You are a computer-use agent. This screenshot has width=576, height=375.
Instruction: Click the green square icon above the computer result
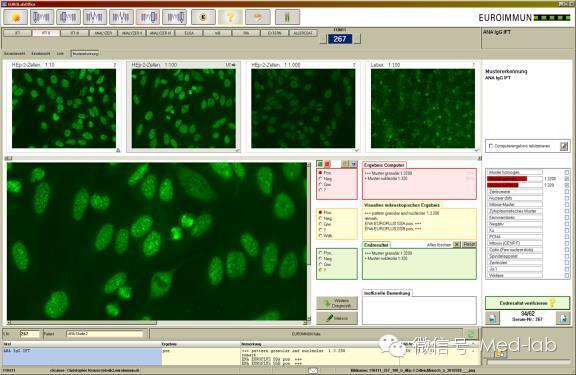(320, 164)
